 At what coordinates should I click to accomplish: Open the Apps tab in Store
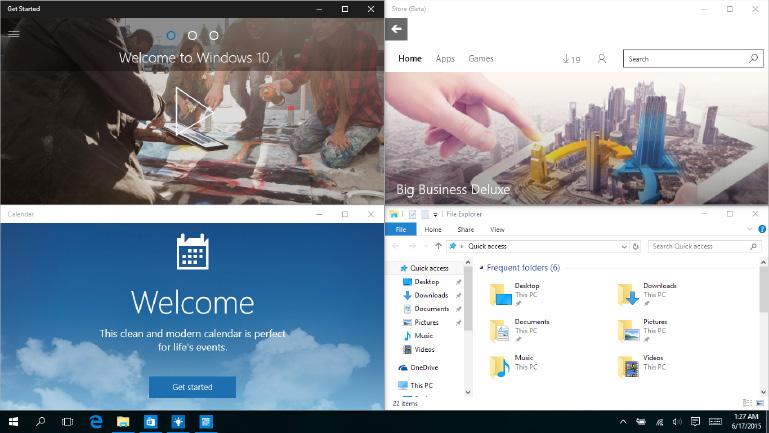445,58
